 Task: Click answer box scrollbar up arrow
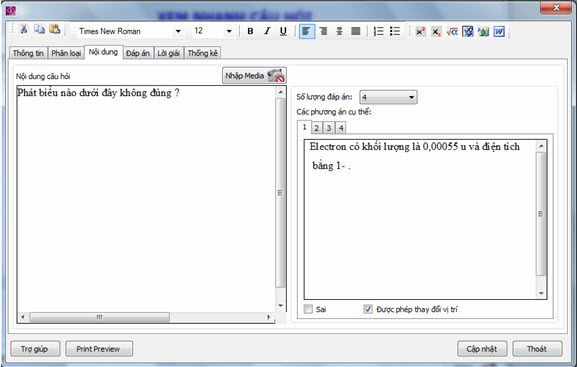point(541,147)
